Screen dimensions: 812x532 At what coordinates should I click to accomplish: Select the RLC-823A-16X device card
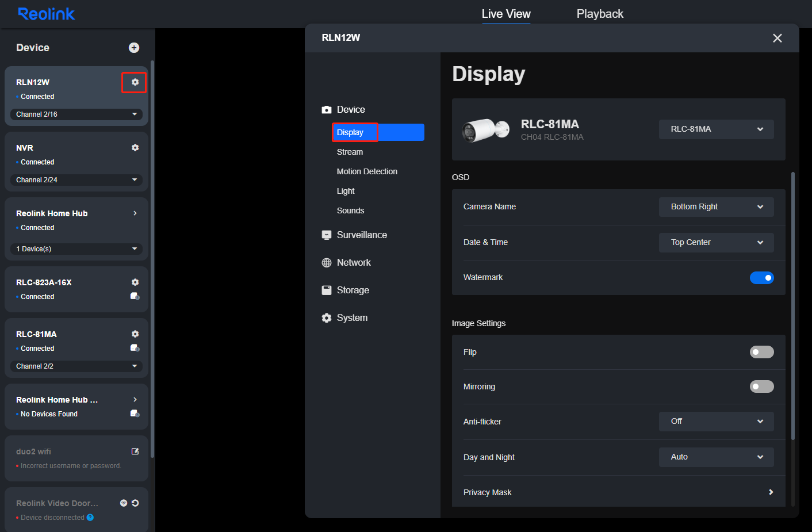tap(76, 289)
